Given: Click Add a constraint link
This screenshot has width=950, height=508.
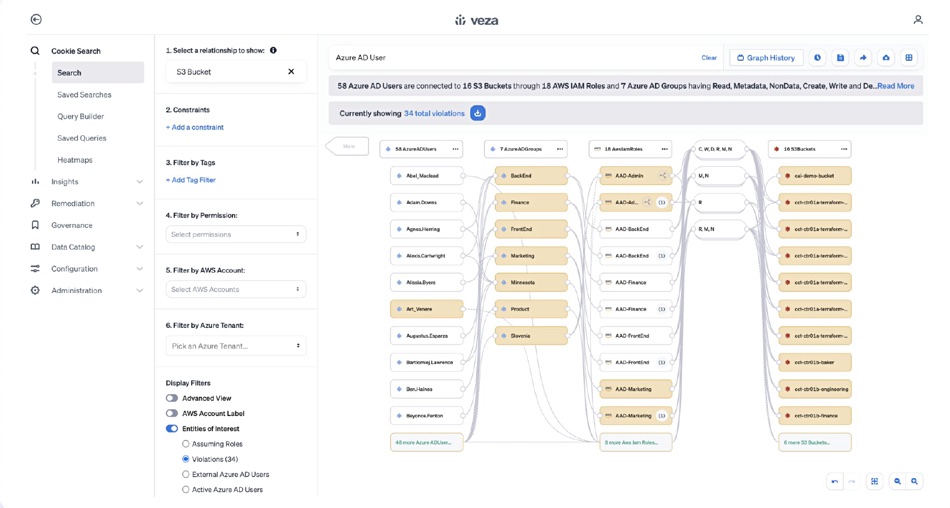Looking at the screenshot, I should click(x=194, y=127).
